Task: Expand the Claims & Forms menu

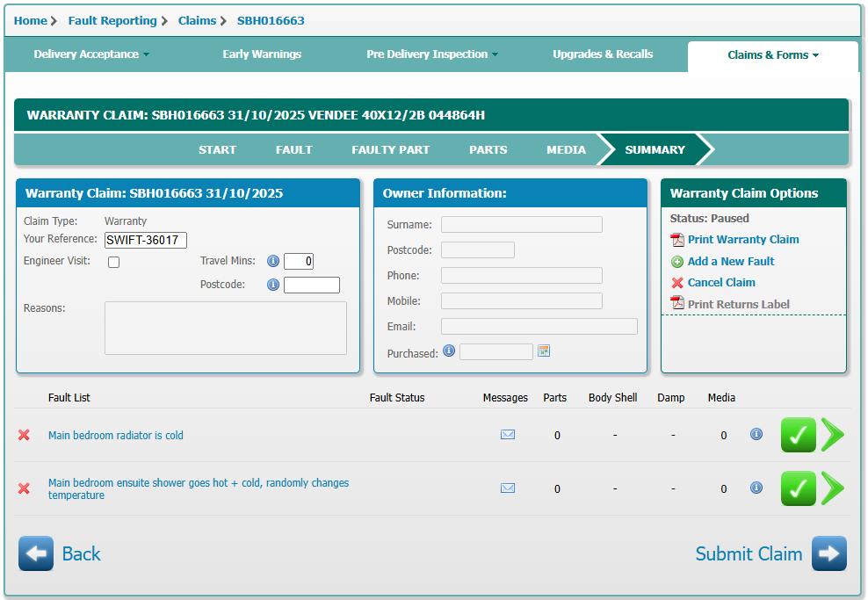Action: (772, 55)
